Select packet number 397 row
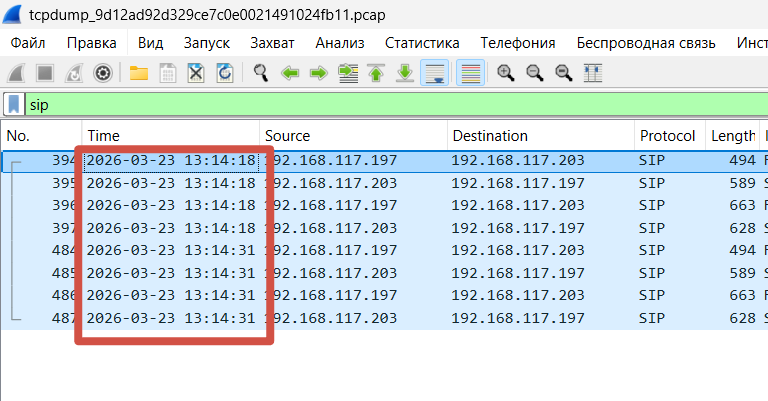Viewport: 768px width, 401px height. click(x=384, y=228)
